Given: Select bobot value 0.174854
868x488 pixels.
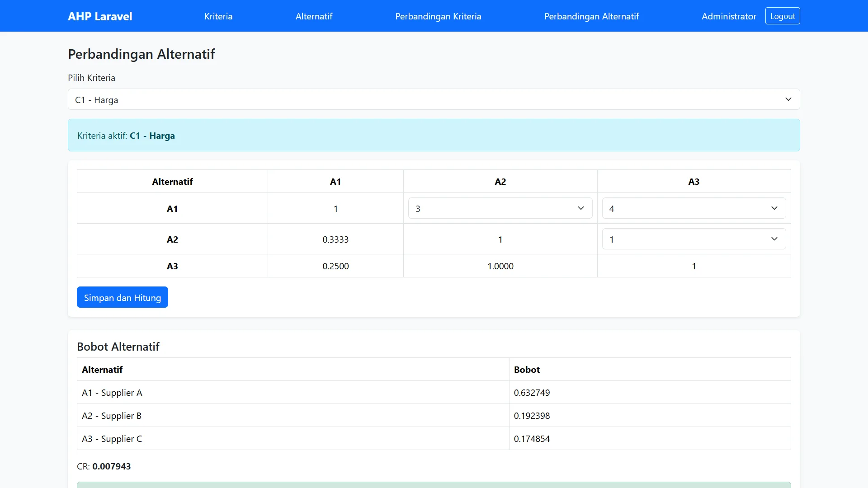Looking at the screenshot, I should coord(532,439).
